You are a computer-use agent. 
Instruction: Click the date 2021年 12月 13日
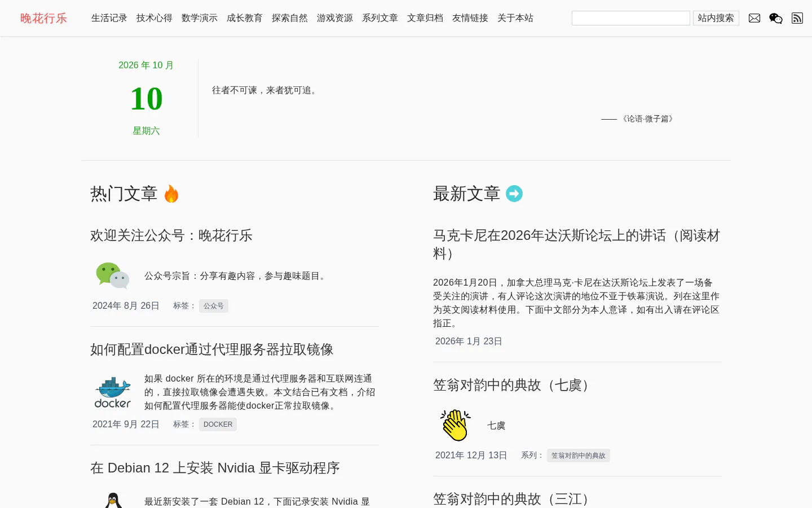tap(471, 456)
